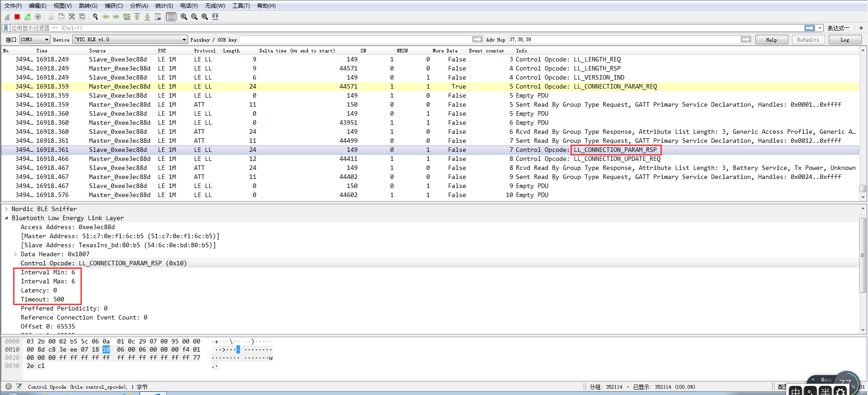Viewport: 868px width, 395px height.
Task: Click the display filter bookmark icon
Action: pyautogui.click(x=6, y=28)
